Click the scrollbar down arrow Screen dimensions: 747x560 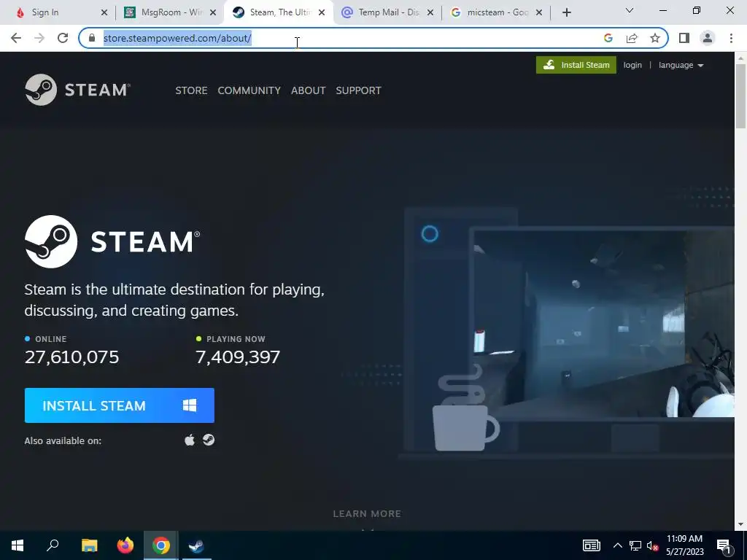[x=741, y=524]
